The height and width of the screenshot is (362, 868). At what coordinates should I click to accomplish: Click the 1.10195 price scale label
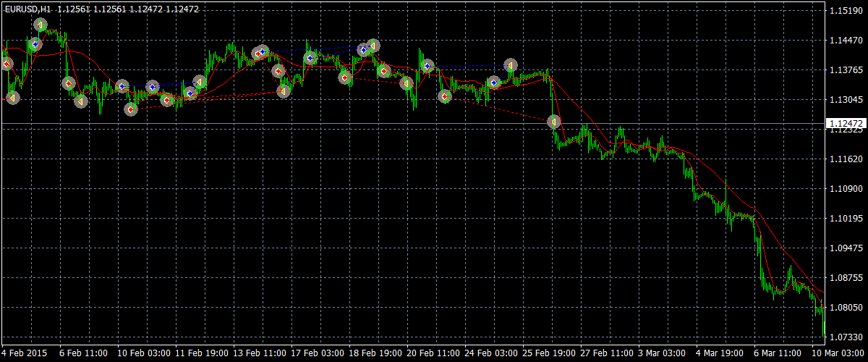point(846,218)
